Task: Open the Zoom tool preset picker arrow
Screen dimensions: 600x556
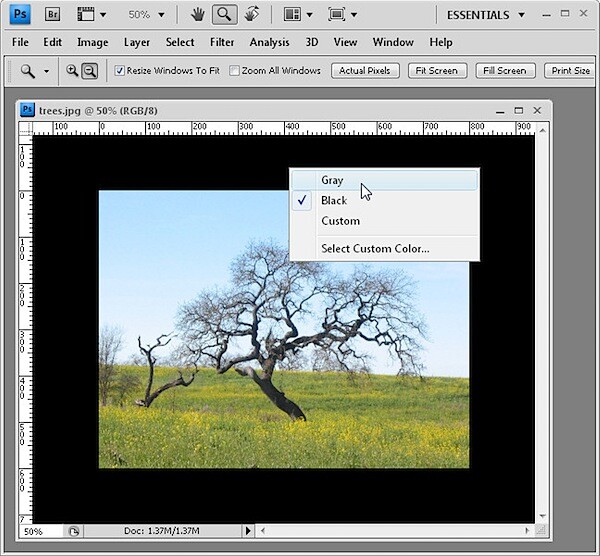Action: tap(46, 71)
